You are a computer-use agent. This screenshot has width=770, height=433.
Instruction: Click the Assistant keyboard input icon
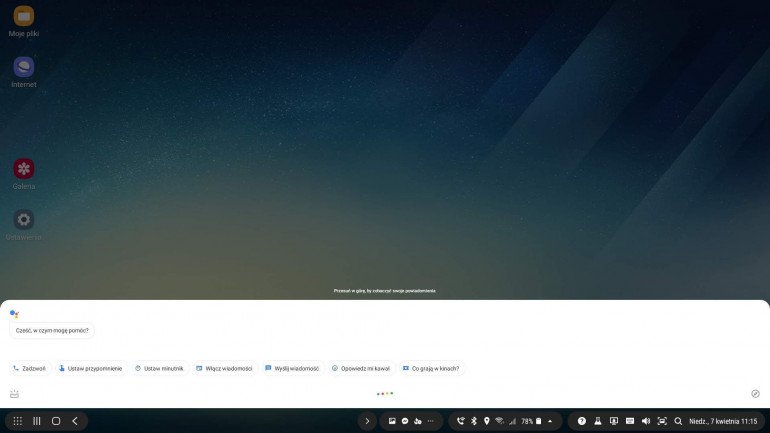[x=14, y=394]
